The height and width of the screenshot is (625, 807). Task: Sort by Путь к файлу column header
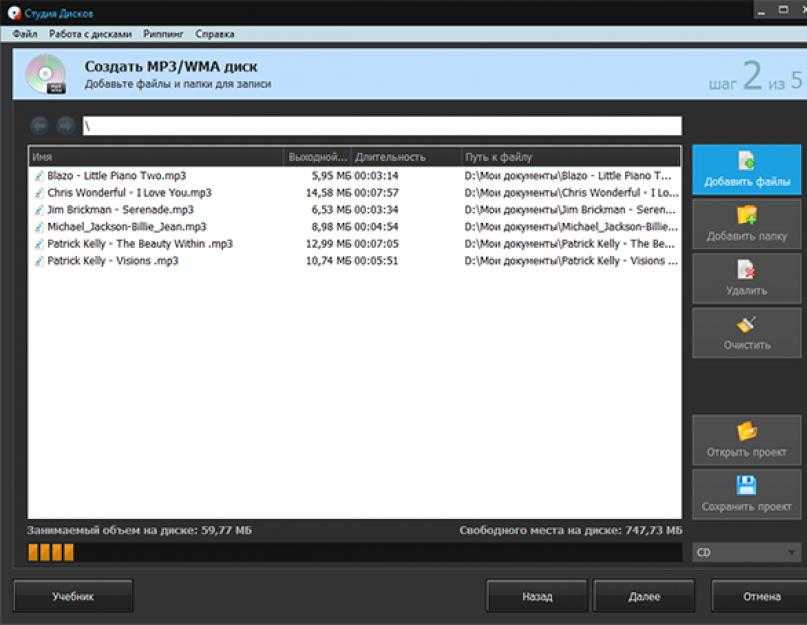(571, 157)
